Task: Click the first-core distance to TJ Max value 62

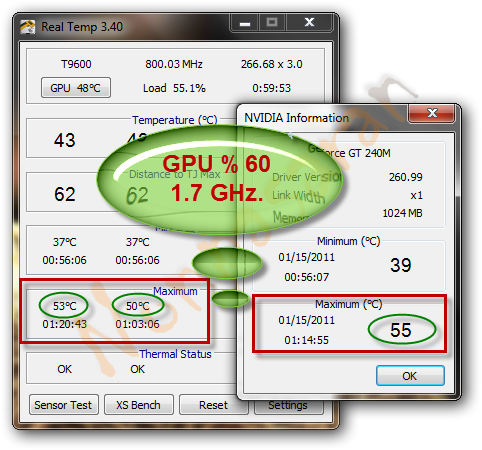Action: (65, 194)
